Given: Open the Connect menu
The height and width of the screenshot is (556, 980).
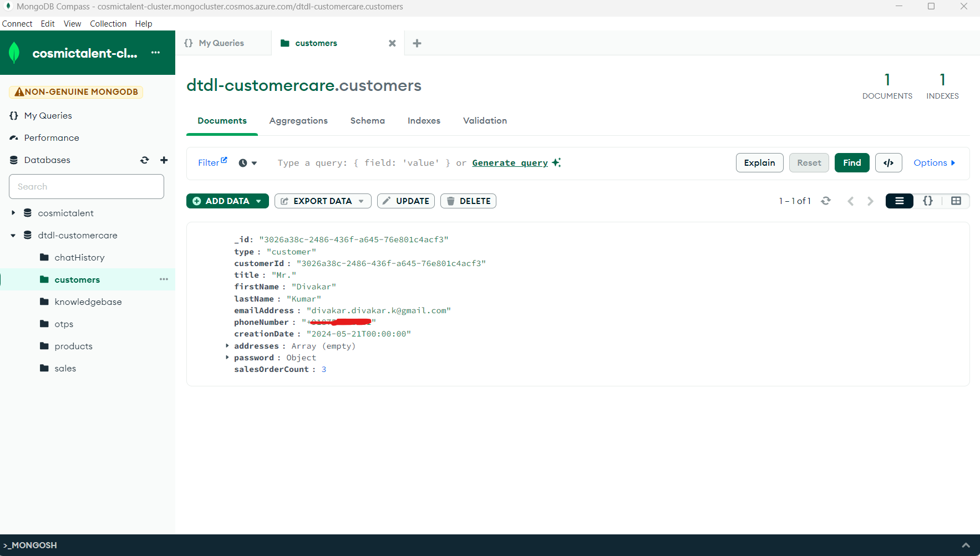Looking at the screenshot, I should pyautogui.click(x=17, y=24).
